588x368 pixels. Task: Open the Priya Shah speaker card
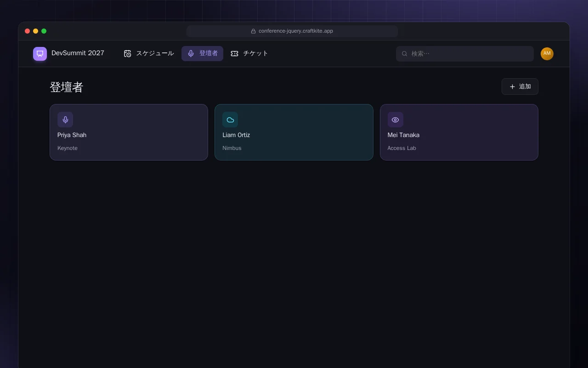(129, 132)
